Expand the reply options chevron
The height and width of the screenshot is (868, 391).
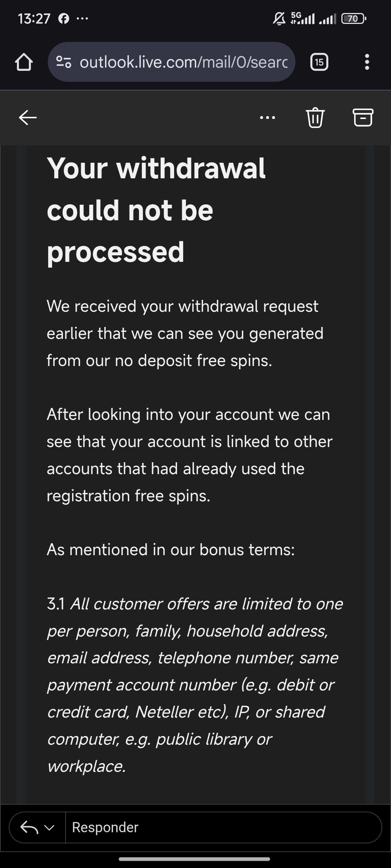pos(50,827)
